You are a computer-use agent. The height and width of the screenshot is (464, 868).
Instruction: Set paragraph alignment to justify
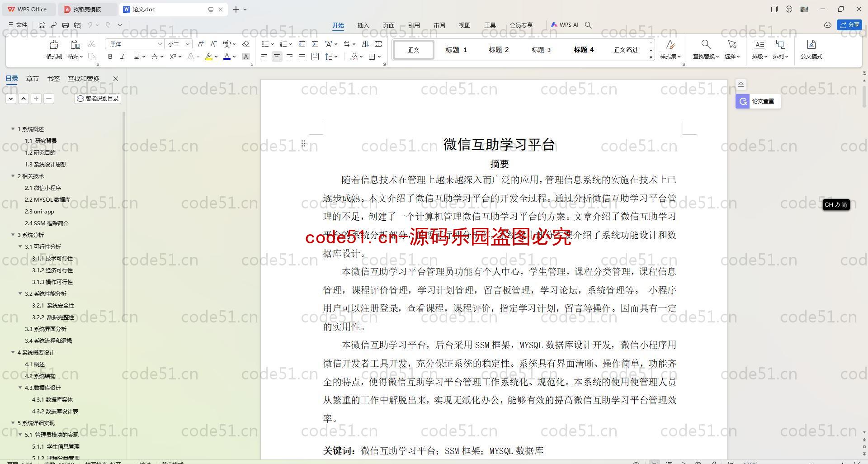click(x=302, y=57)
